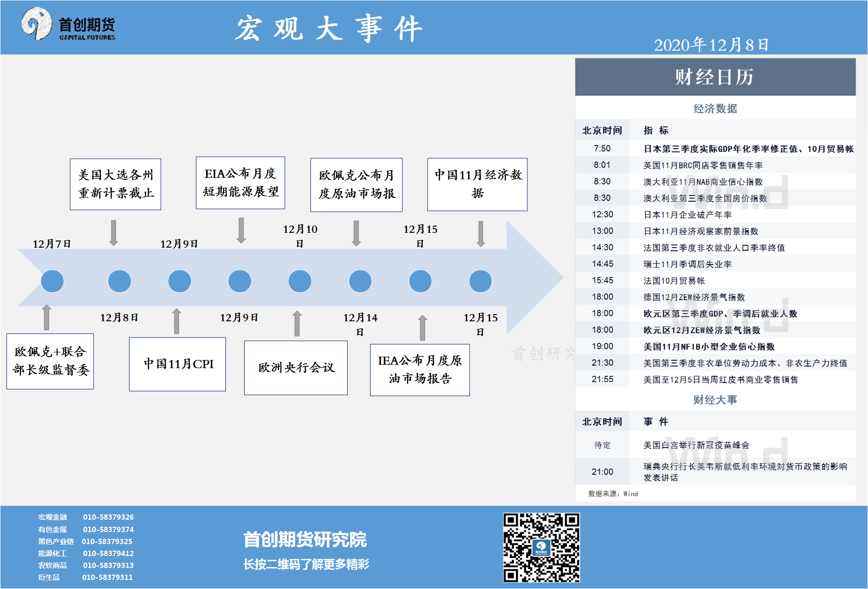Select the 英国11月BRC同店零售销售年率 row

click(715, 165)
